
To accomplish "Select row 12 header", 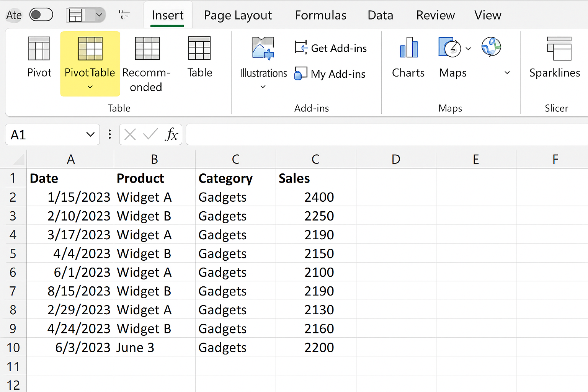I will click(x=13, y=384).
